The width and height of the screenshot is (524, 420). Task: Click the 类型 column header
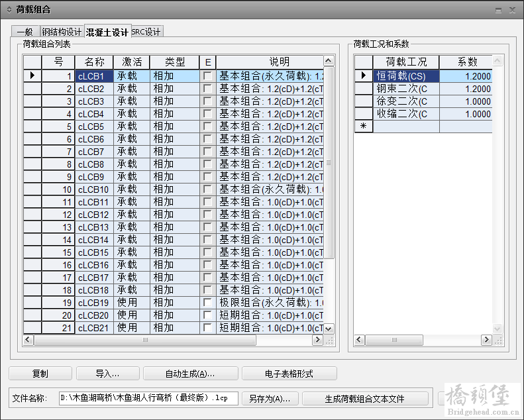click(x=174, y=62)
